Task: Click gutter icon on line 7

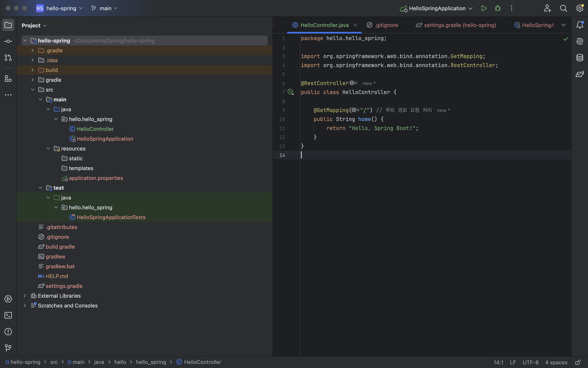Action: (290, 92)
